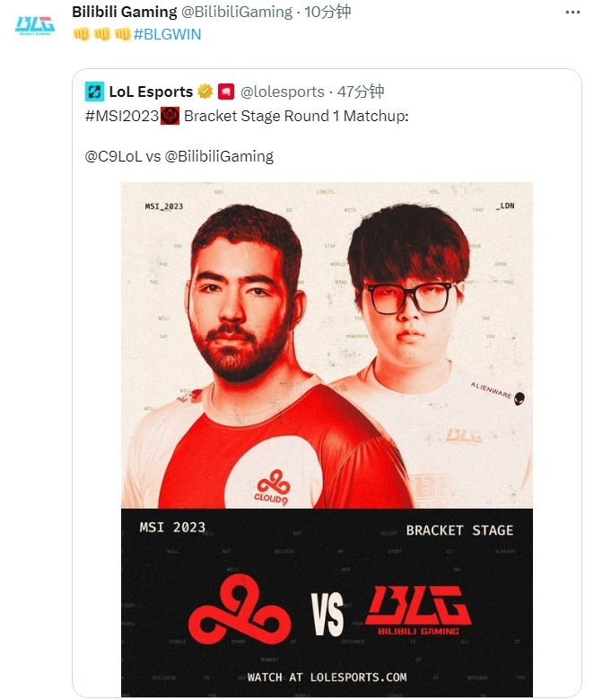The height and width of the screenshot is (700, 594).
Task: Open the MSI matchup poster image
Action: point(327,439)
